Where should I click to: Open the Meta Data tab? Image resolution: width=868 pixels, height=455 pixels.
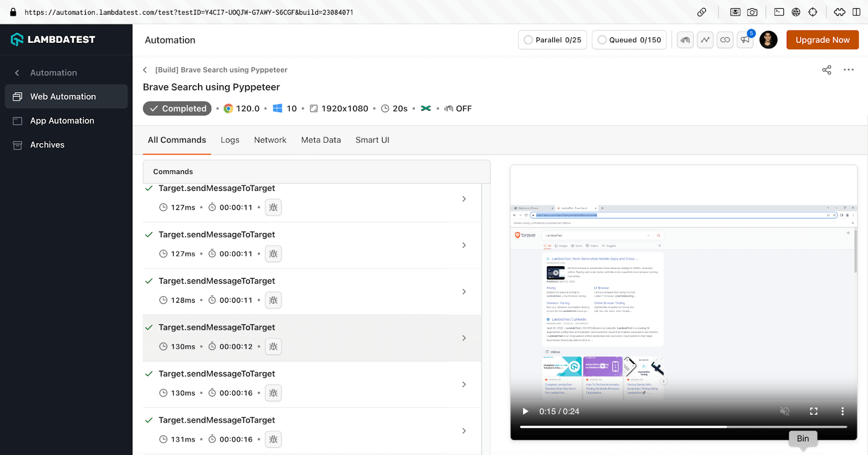point(321,140)
